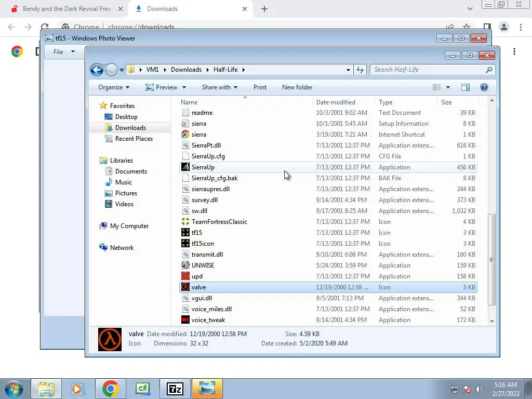
Task: Select the transmit.dll file icon
Action: (x=185, y=255)
